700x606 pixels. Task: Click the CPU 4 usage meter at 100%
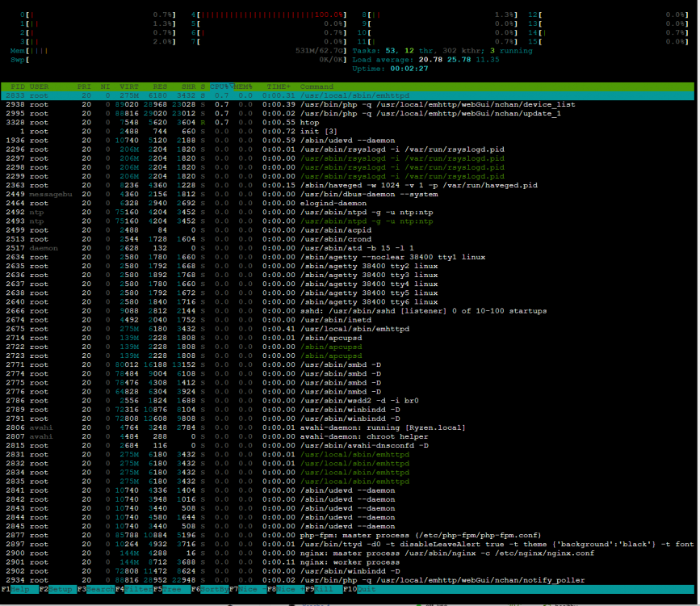[269, 15]
